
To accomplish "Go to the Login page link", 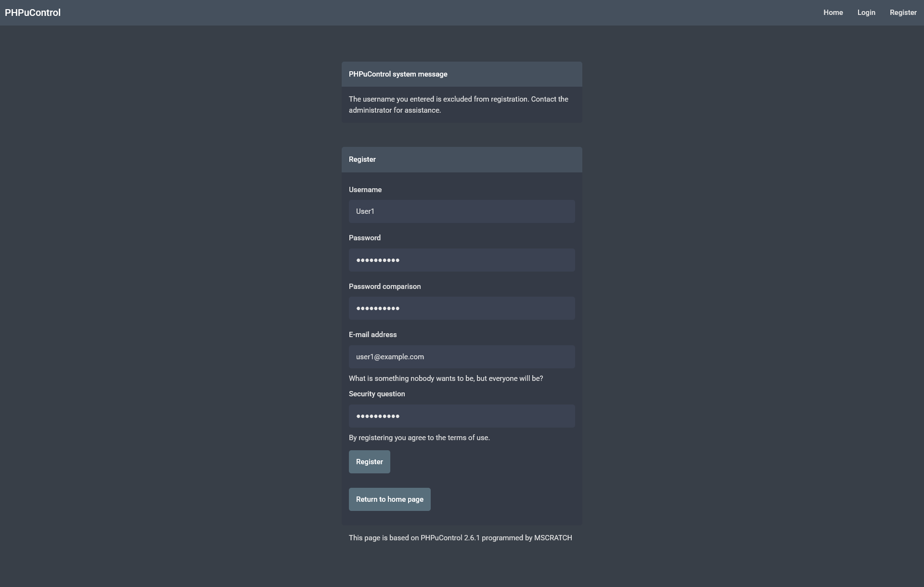I will point(866,13).
